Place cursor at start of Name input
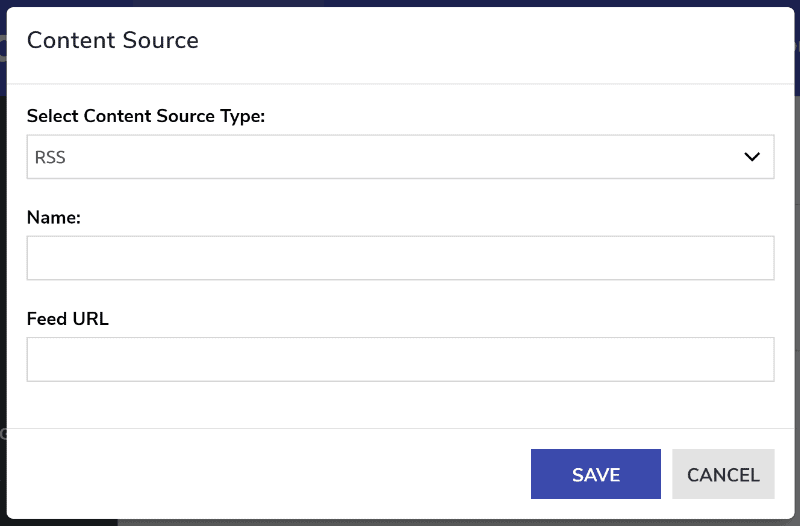 tap(34, 258)
